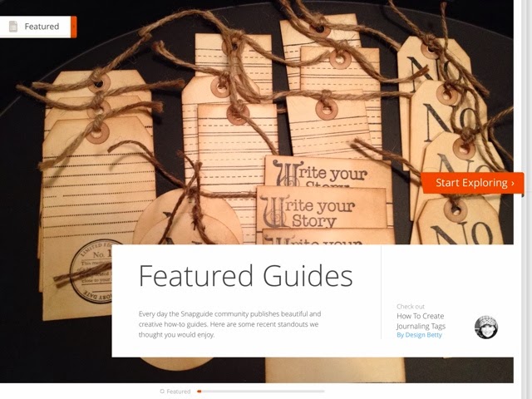Viewport: 532px width, 399px height.
Task: Open the How To Create Journaling Tags guide
Action: click(x=421, y=321)
